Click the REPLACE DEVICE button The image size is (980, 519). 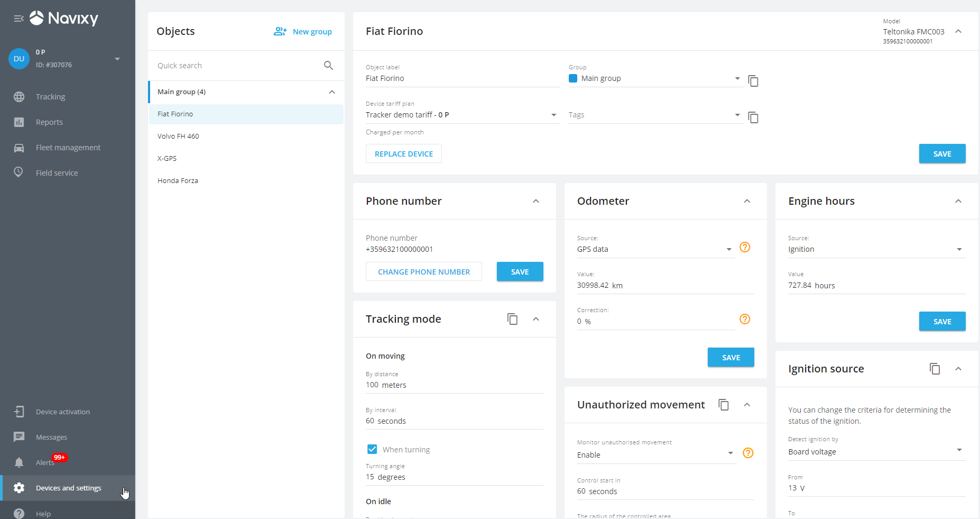(x=403, y=154)
